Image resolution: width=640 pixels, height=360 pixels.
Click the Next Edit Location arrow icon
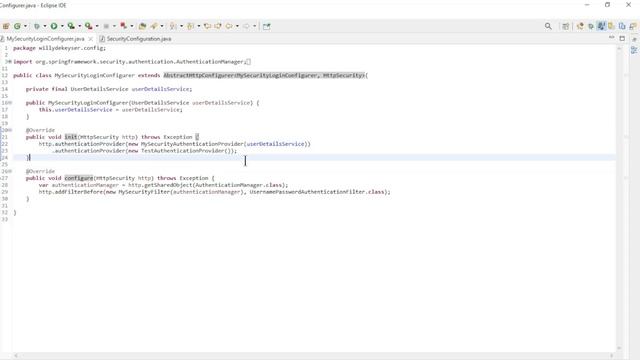click(218, 26)
